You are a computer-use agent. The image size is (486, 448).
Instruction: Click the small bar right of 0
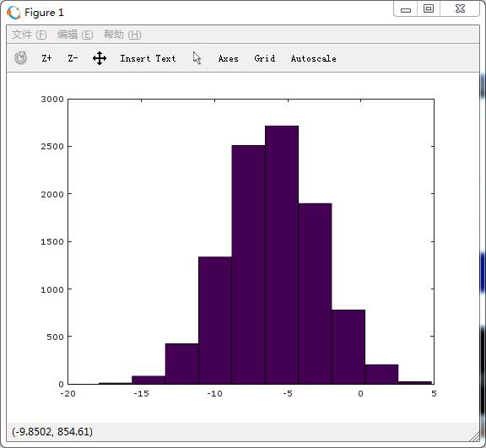381,375
